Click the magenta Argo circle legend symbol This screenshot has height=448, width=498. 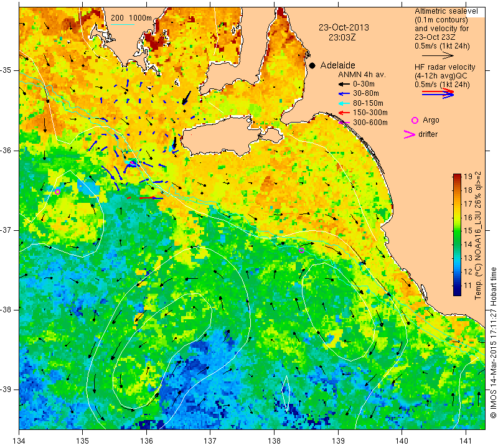415,120
